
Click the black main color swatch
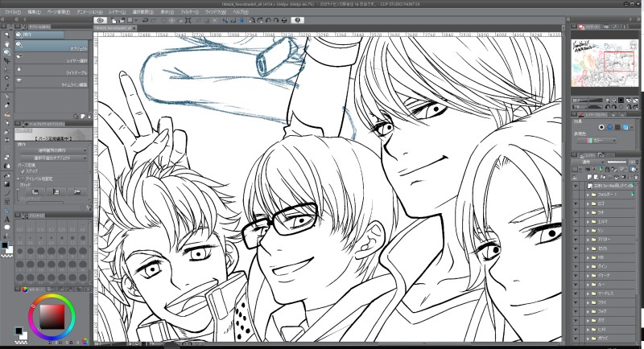click(19, 331)
